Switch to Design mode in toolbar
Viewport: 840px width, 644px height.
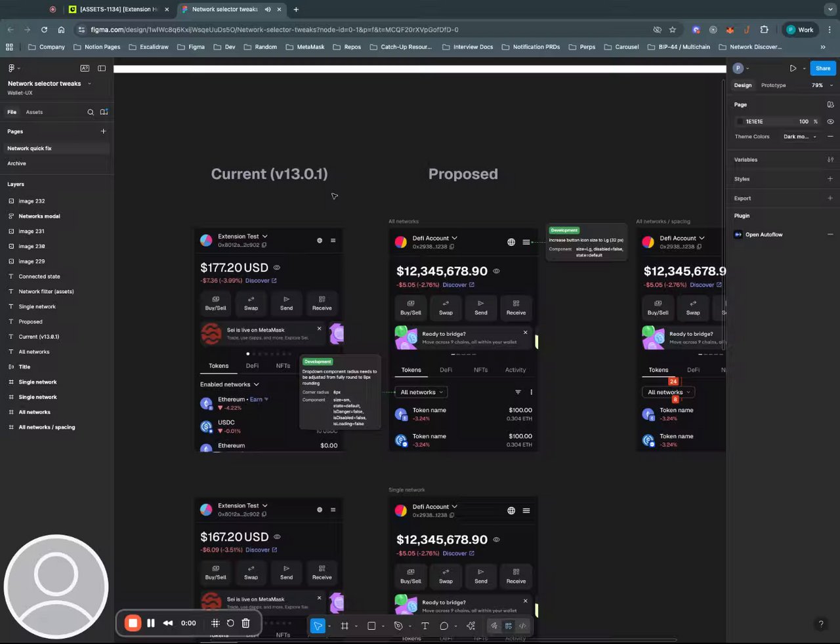pyautogui.click(x=509, y=626)
